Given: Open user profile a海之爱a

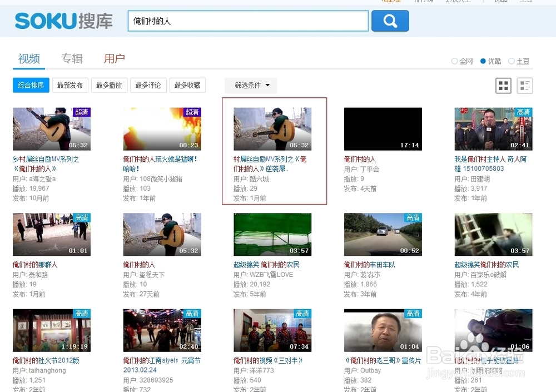Looking at the screenshot, I should pos(42,179).
